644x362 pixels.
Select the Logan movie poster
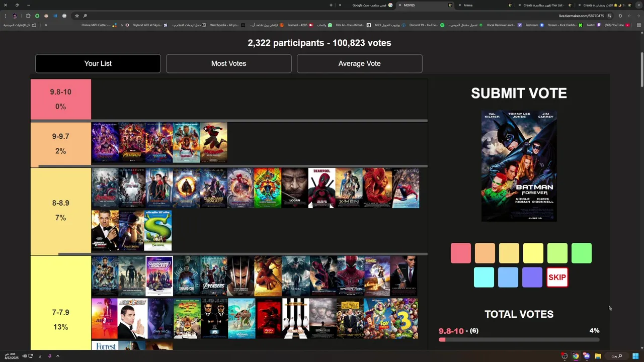[x=295, y=188]
